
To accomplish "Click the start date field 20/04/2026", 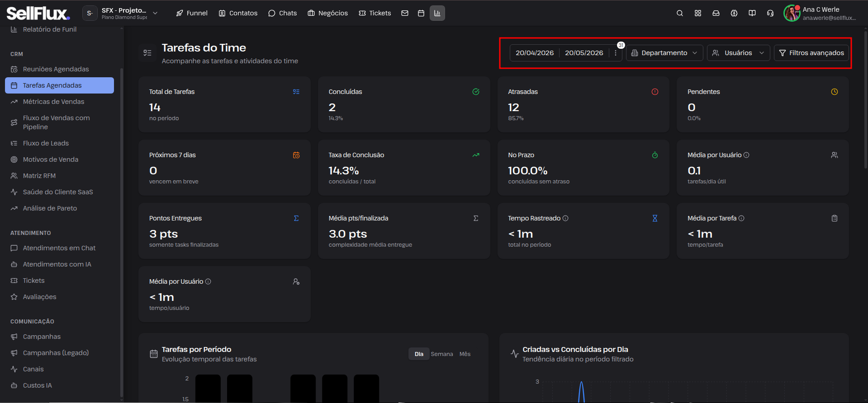I will (535, 53).
